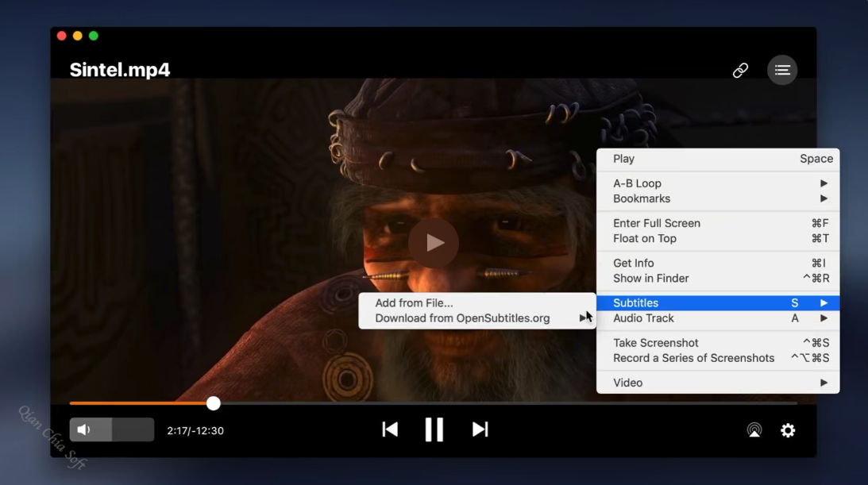868x485 pixels.
Task: Open the AirPlay casting icon
Action: (x=754, y=429)
